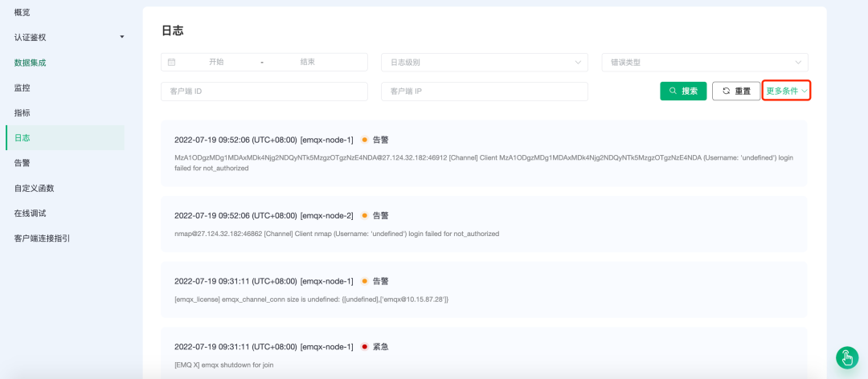Open 概览 in the sidebar
Screen dimensions: 868x379
(x=23, y=12)
